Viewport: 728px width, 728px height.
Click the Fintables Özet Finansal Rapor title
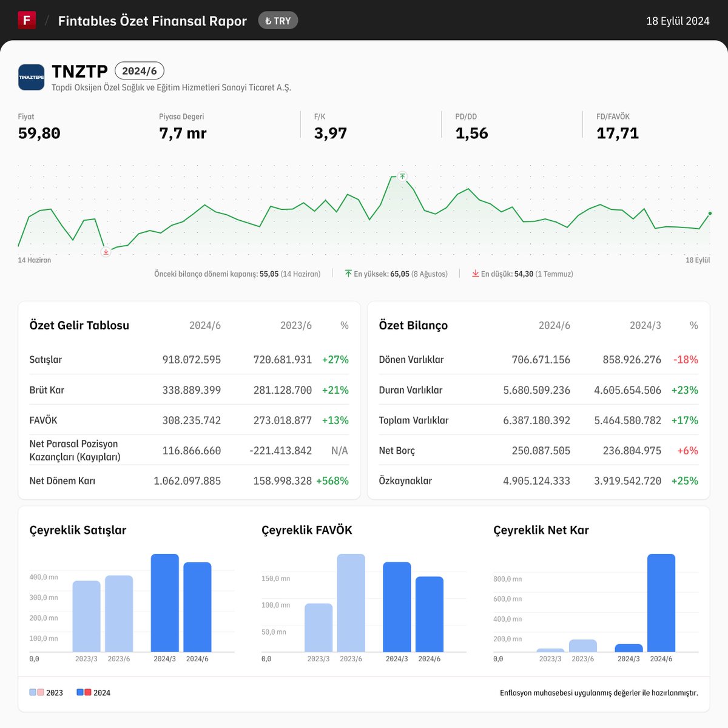coord(152,20)
